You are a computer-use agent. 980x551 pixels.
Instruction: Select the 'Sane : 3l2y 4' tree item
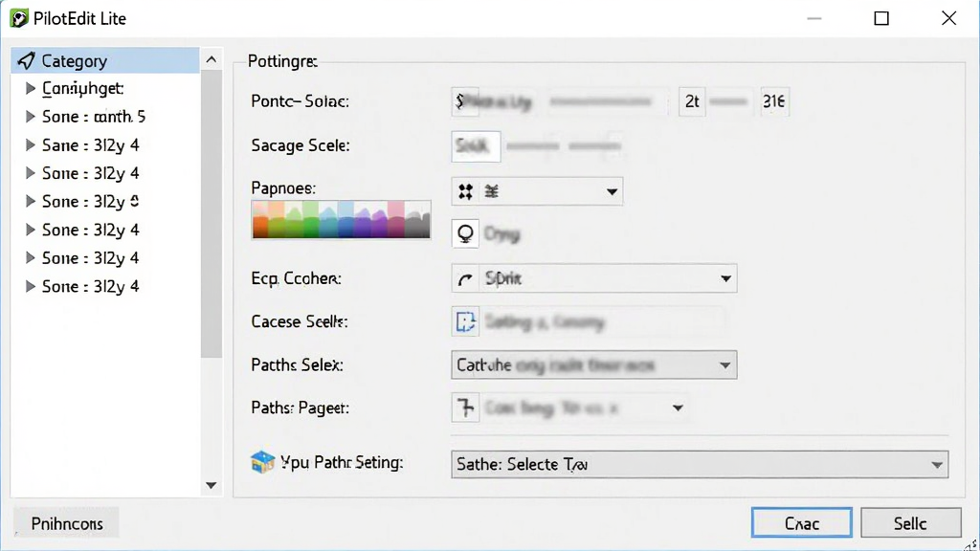[x=91, y=145]
